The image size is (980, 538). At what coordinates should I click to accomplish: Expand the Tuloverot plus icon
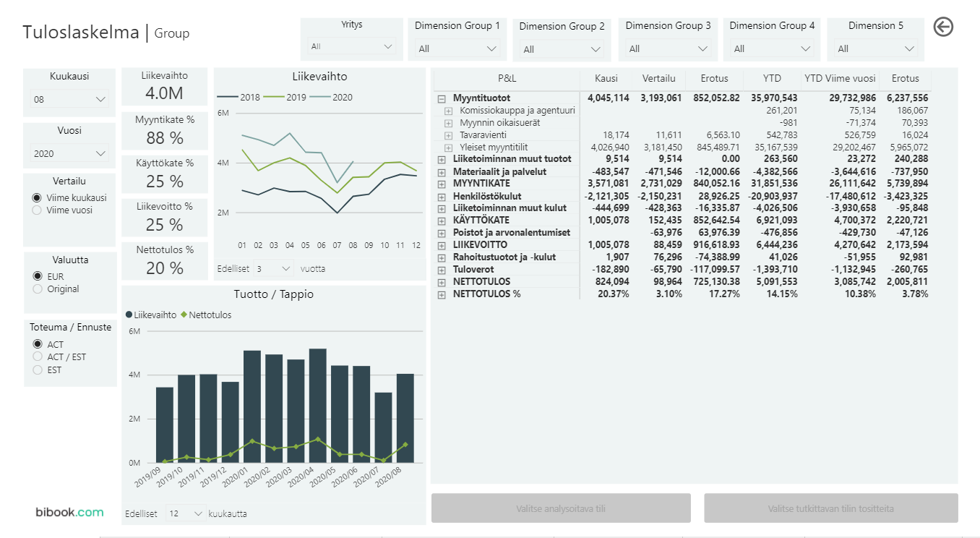point(441,270)
